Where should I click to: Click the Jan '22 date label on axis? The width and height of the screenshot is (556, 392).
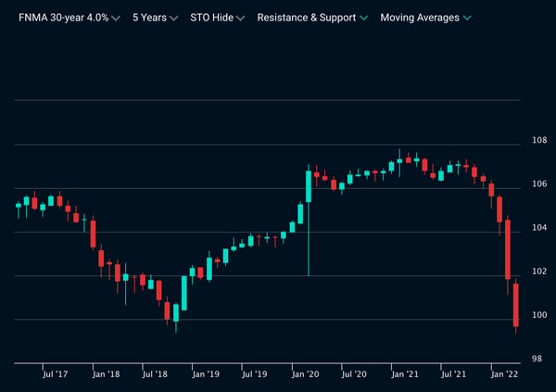click(x=504, y=373)
